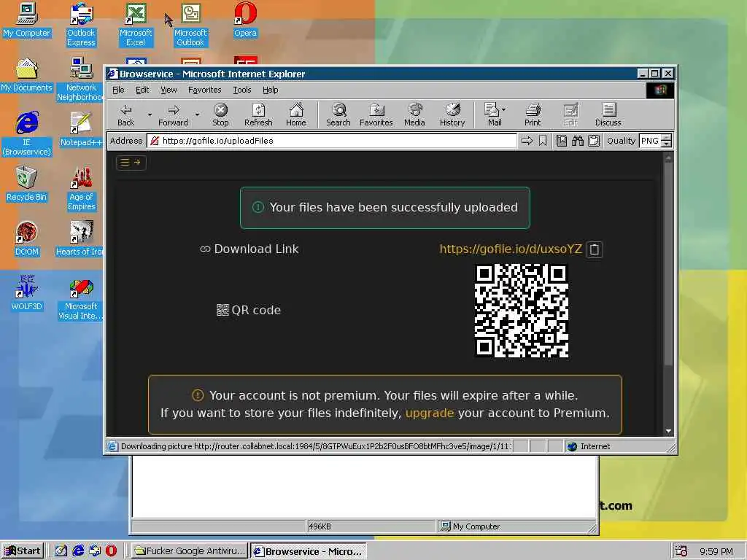Open the Search pane
This screenshot has height=560, width=747.
[338, 115]
